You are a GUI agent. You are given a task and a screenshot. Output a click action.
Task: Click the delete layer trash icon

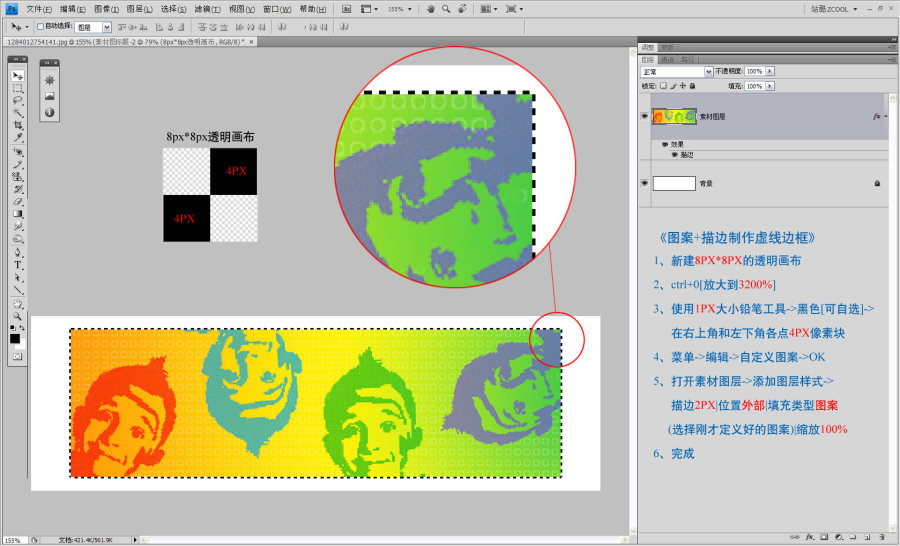tap(882, 537)
